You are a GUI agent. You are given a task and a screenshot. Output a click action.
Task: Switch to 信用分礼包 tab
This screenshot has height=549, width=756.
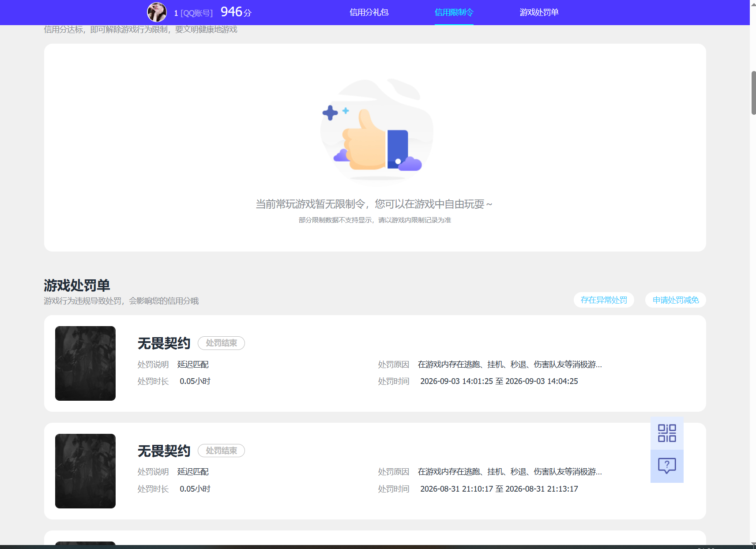369,12
